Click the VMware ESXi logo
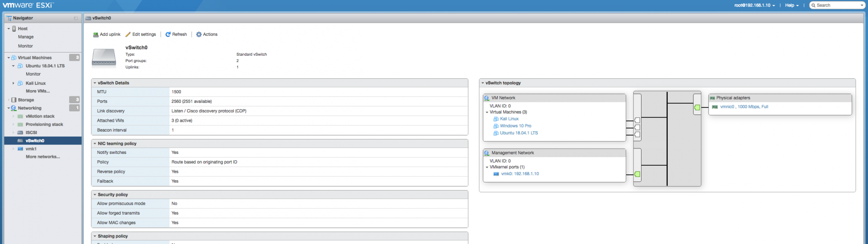 (28, 5)
